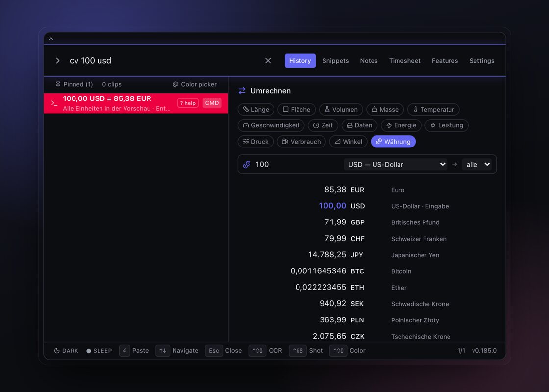Click the 14.788,25 JPY conversion row
The image size is (549, 392).
tap(367, 255)
